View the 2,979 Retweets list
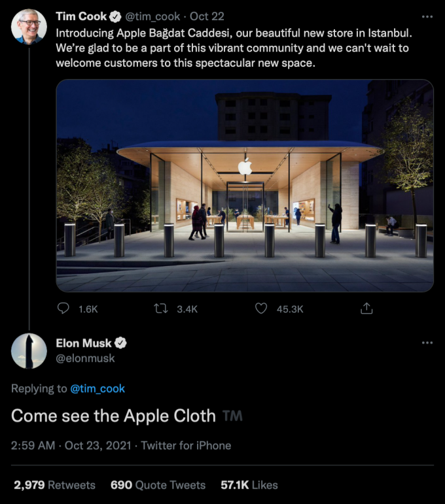445x504 pixels. 54,485
